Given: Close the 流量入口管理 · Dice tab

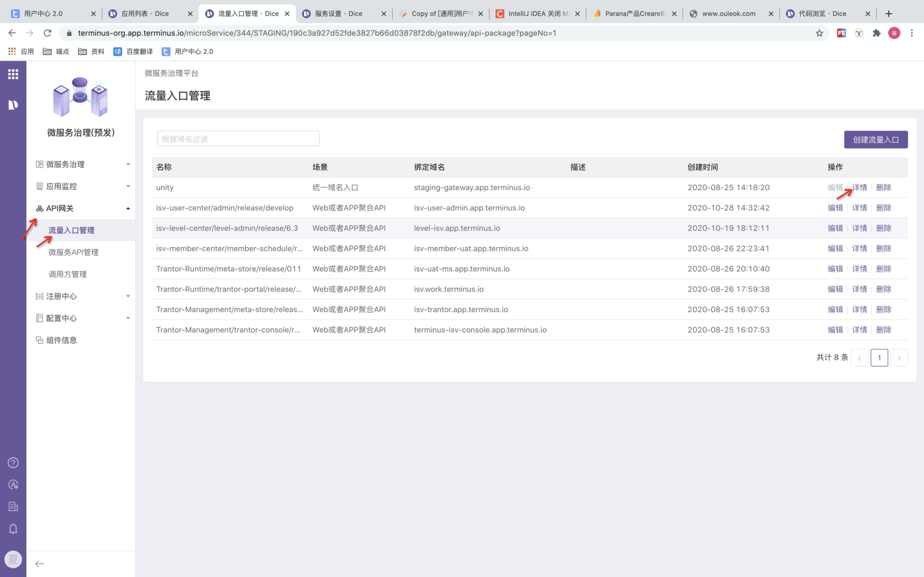Looking at the screenshot, I should pyautogui.click(x=287, y=14).
